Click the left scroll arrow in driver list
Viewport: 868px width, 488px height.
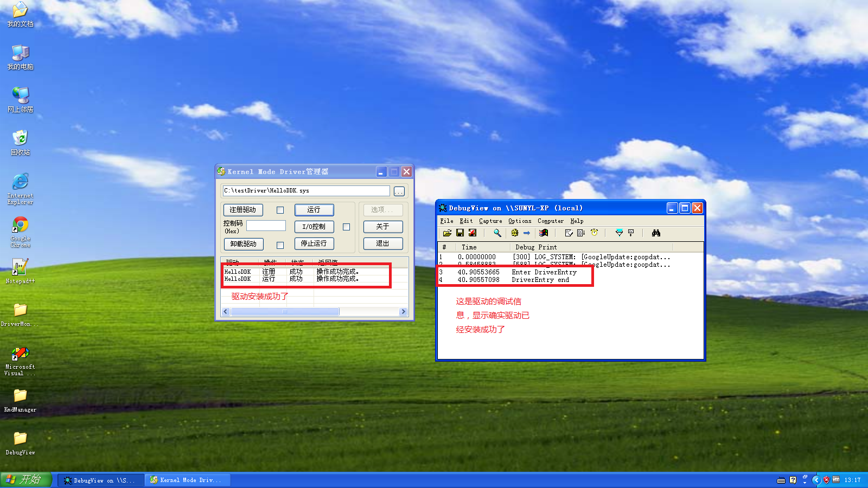(226, 312)
